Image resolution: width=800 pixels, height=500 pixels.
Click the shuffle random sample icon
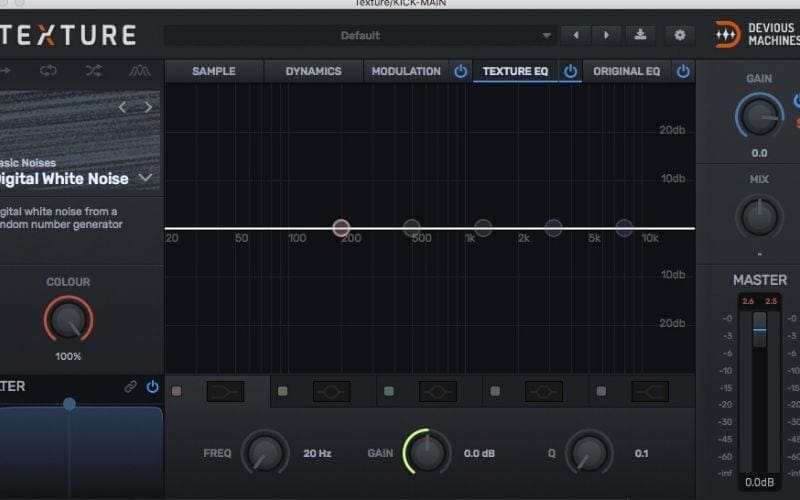[x=94, y=71]
